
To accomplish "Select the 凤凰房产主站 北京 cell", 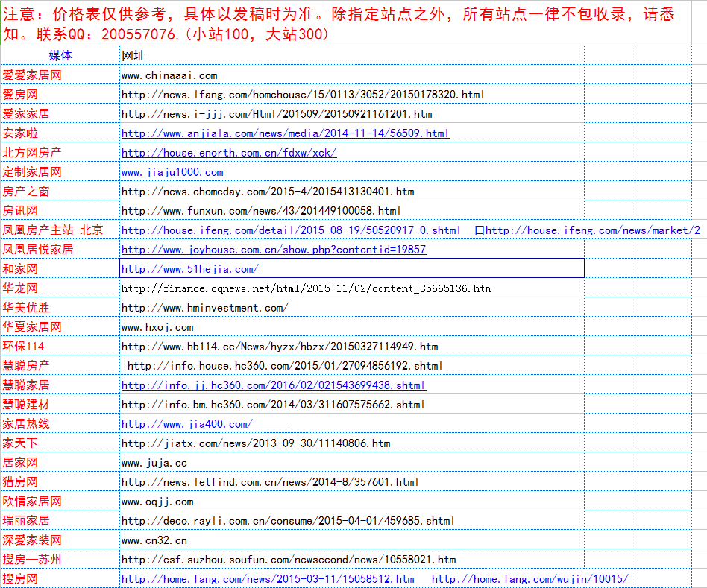I will [x=60, y=230].
